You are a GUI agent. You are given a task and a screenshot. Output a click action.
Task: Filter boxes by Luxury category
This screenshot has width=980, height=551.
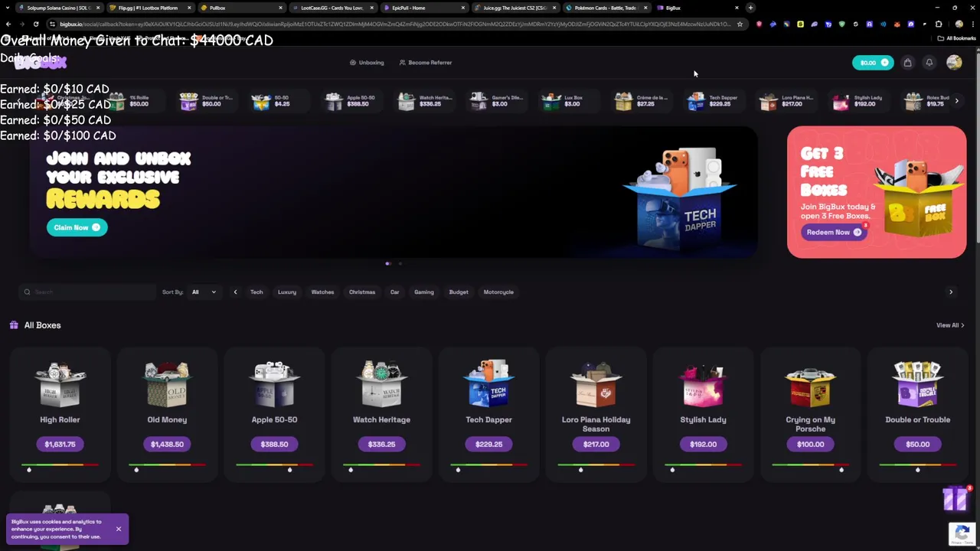tap(287, 292)
